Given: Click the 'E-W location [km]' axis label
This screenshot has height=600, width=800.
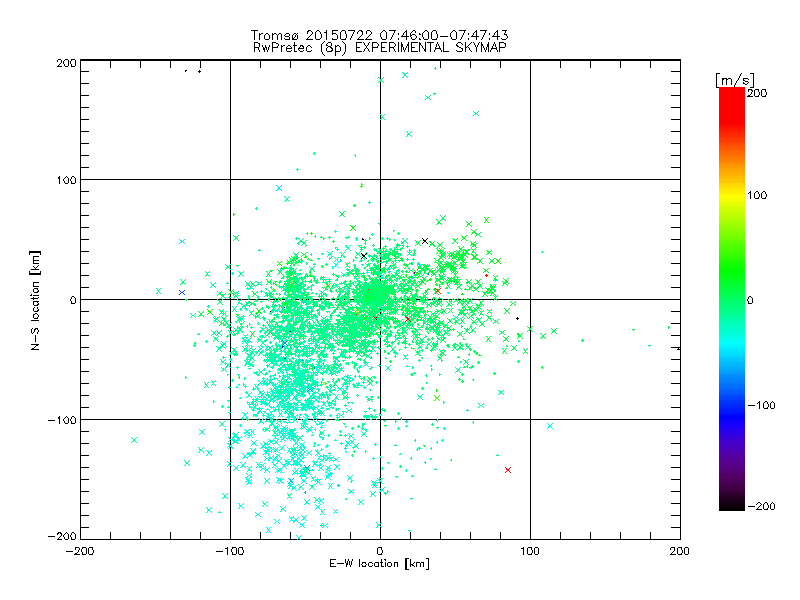Looking at the screenshot, I should click(x=379, y=564).
